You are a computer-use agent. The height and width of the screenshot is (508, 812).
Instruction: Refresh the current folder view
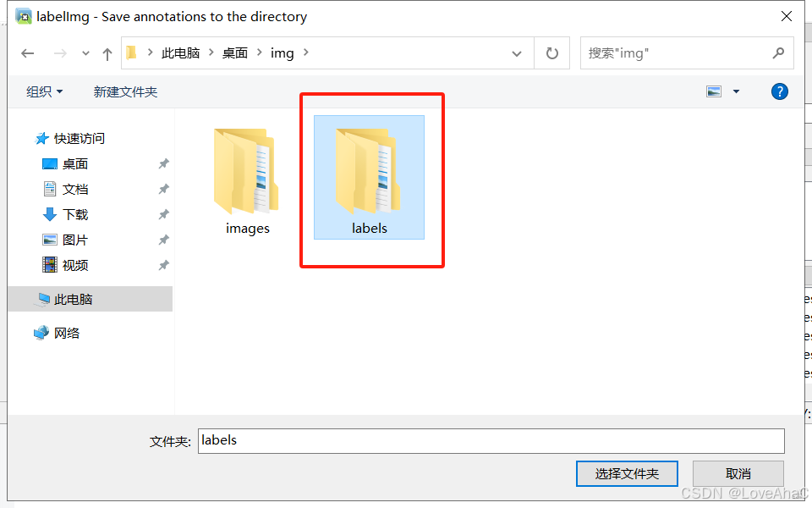tap(552, 52)
